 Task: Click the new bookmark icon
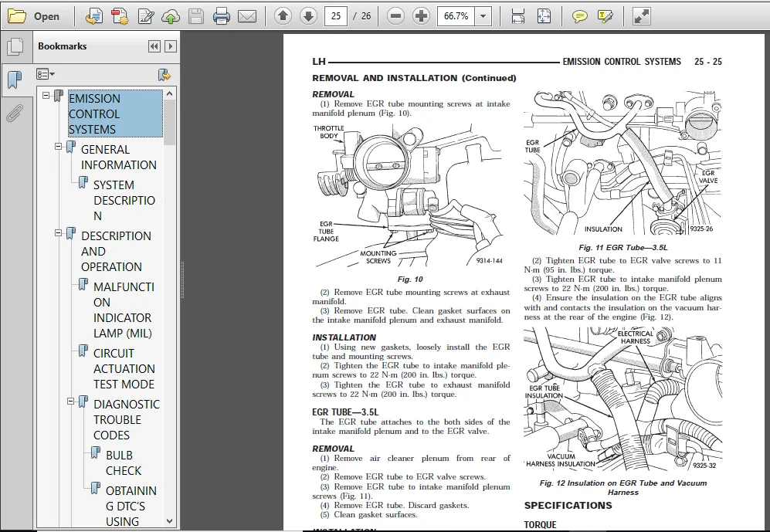click(165, 75)
